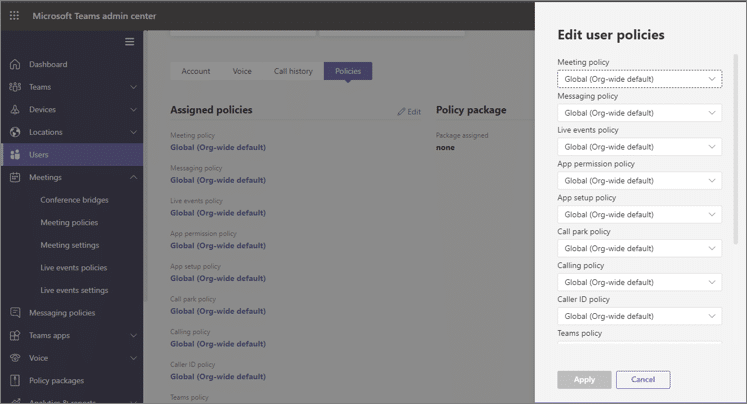Viewport: 747px width, 404px height.
Task: Open Meeting settings in sidebar
Action: pos(70,245)
